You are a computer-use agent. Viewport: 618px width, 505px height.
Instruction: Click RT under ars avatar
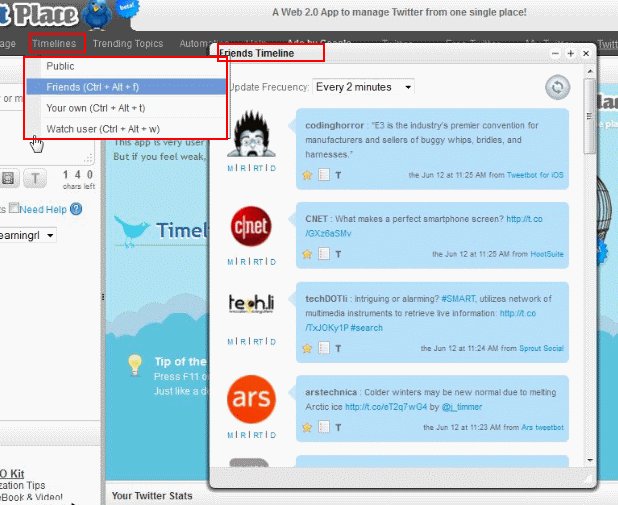pyautogui.click(x=258, y=435)
